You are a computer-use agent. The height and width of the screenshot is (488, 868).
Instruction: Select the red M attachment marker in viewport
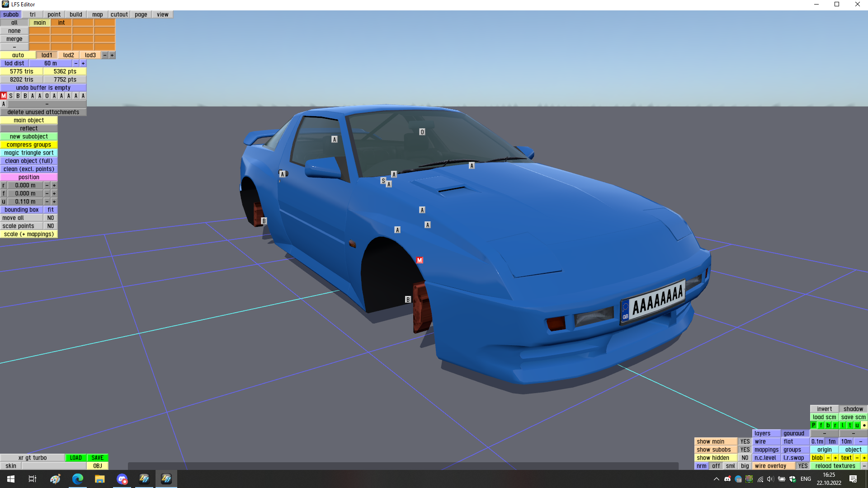click(x=420, y=260)
